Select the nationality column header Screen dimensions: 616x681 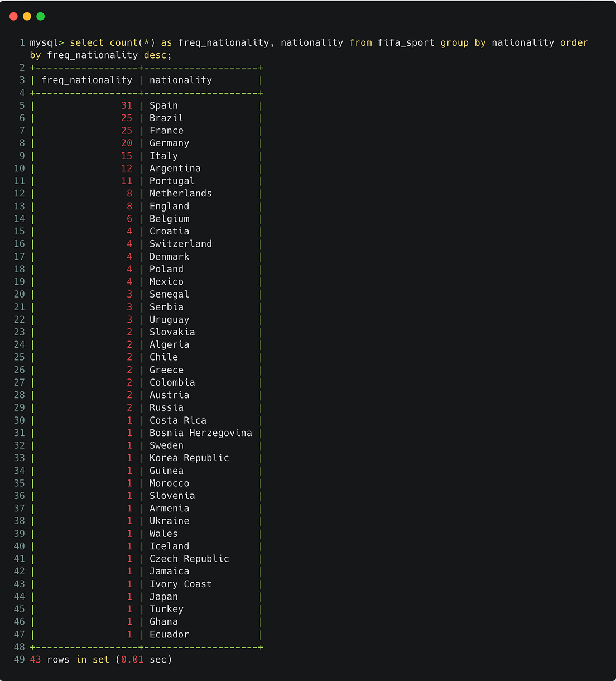[x=181, y=80]
